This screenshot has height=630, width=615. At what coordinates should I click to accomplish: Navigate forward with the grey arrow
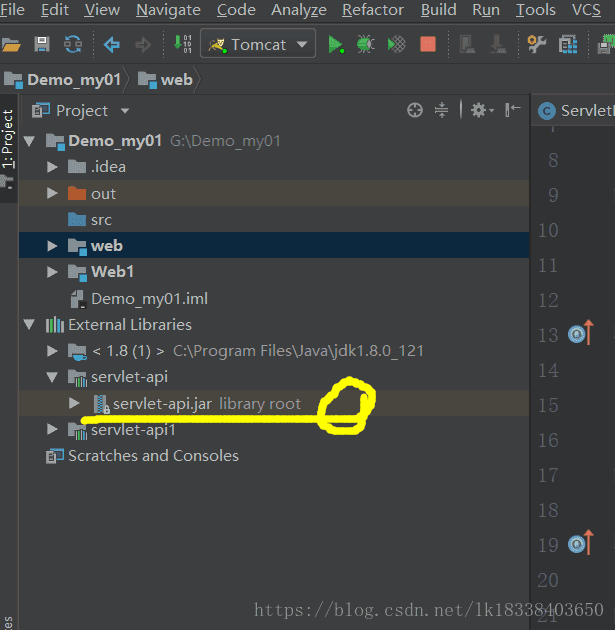click(x=143, y=44)
